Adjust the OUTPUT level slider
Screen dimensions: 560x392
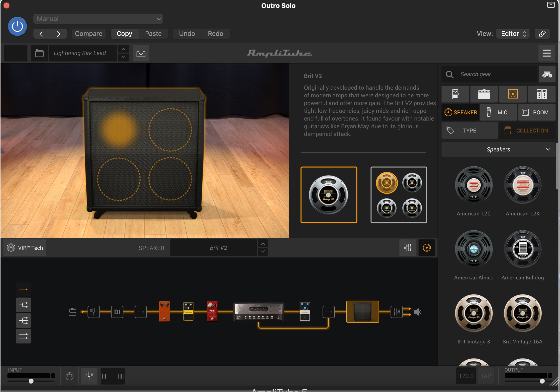point(542,381)
